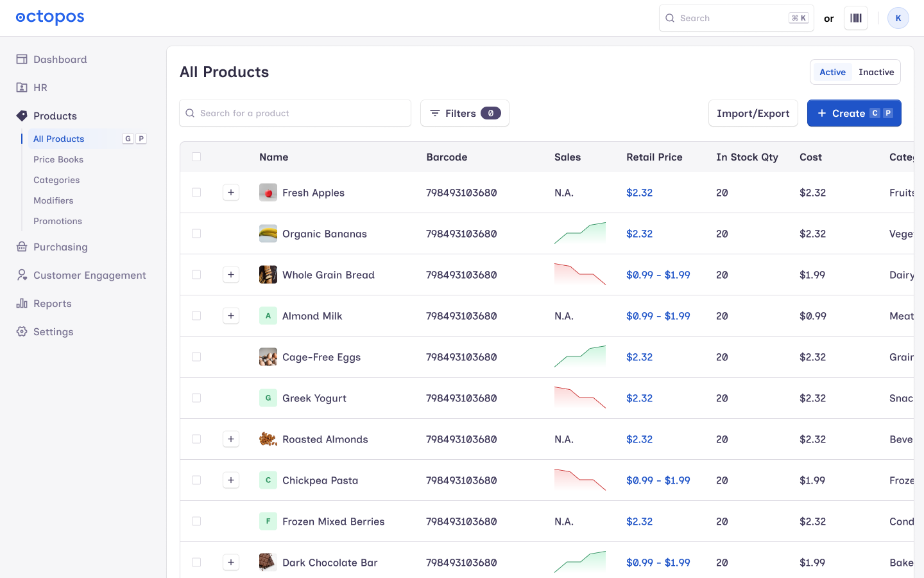Click the In Stock Qty column header
This screenshot has height=578, width=924.
tap(747, 157)
